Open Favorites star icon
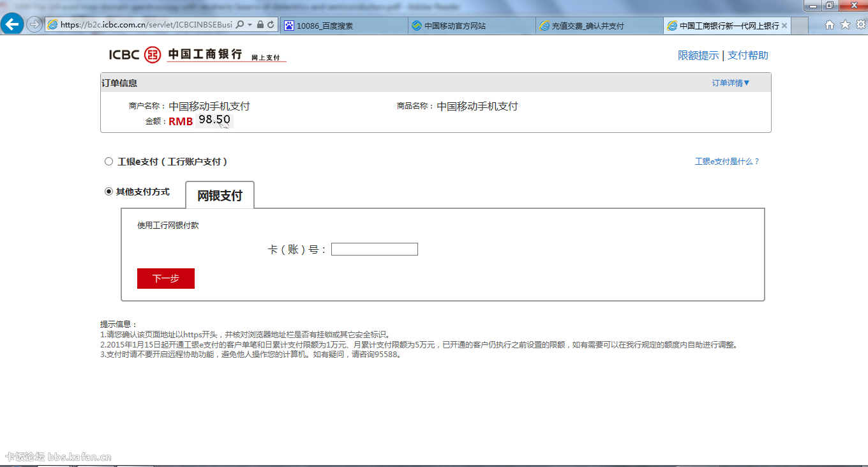The height and width of the screenshot is (467, 868). (x=845, y=25)
